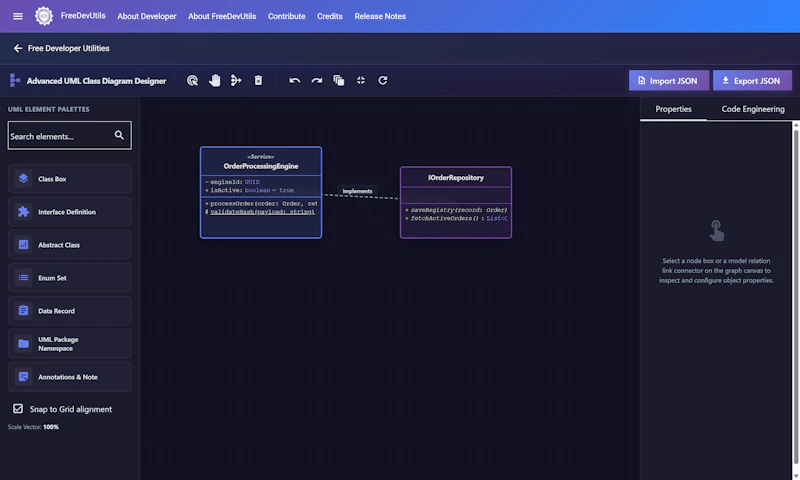Open About FreeDevUtils page
The height and width of the screenshot is (480, 800).
[x=222, y=16]
